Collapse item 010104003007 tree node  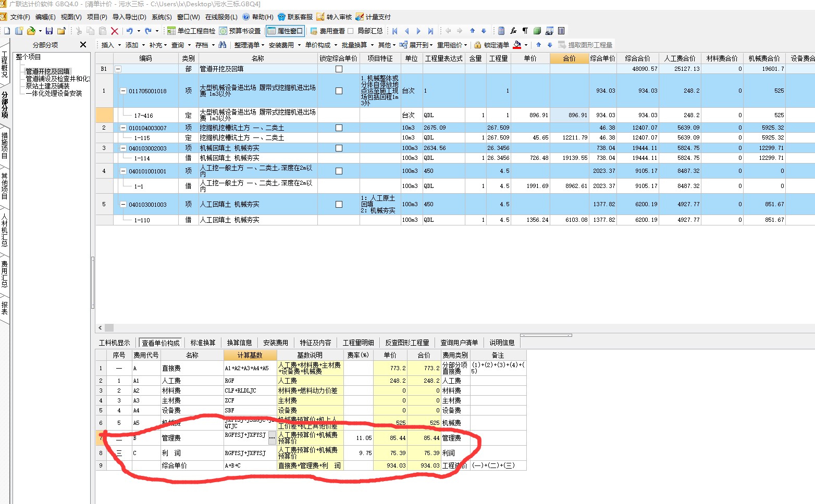coord(124,128)
